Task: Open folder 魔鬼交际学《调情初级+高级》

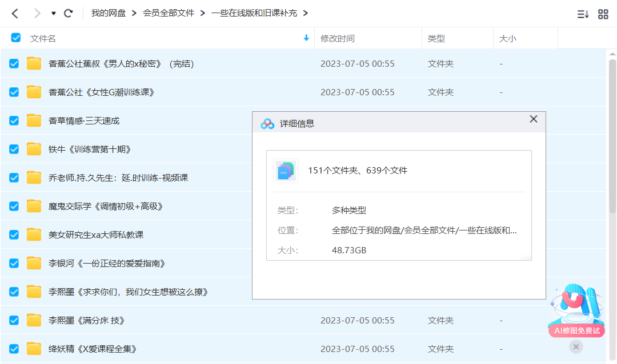Action: point(106,207)
